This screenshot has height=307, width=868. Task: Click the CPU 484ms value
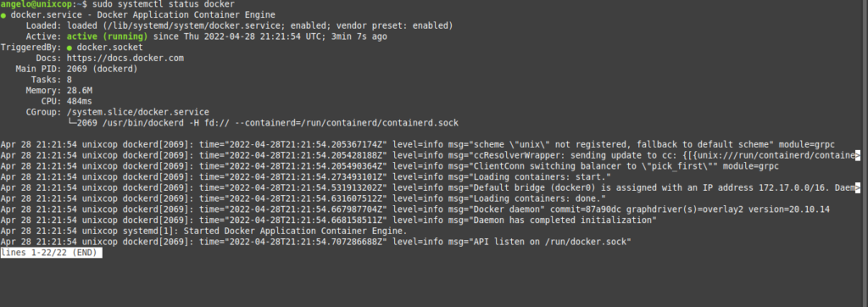[x=79, y=102]
